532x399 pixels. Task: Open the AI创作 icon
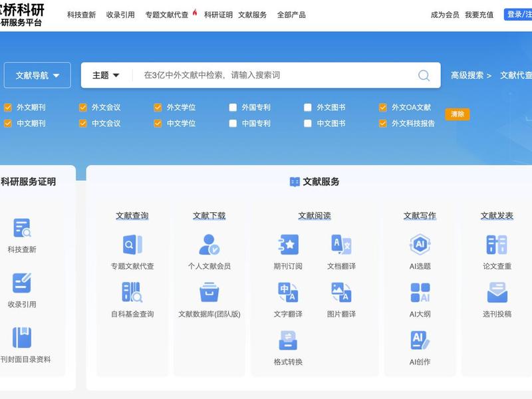pos(420,340)
